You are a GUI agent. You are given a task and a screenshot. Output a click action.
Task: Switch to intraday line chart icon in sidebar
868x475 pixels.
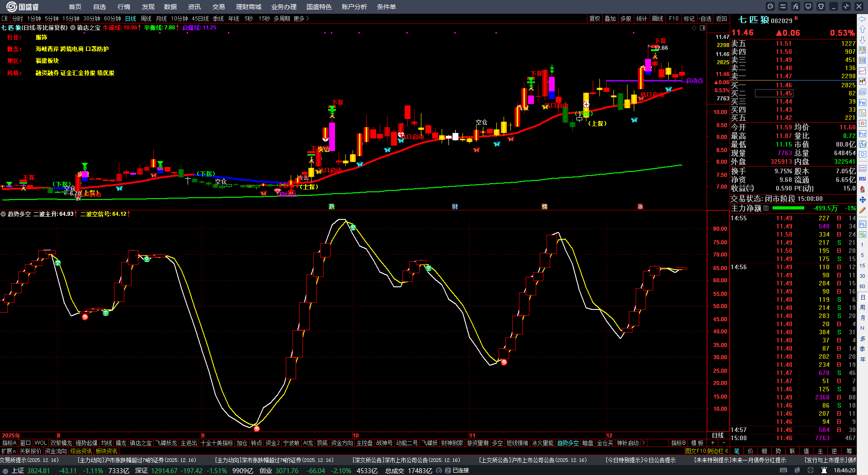863,71
